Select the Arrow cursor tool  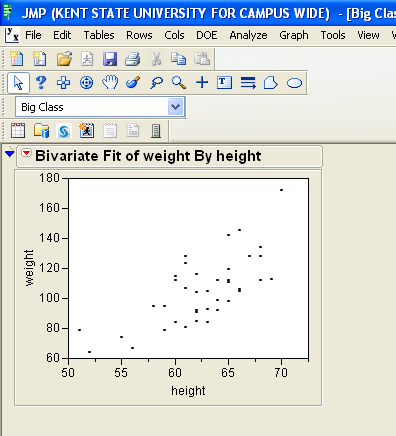click(x=18, y=83)
